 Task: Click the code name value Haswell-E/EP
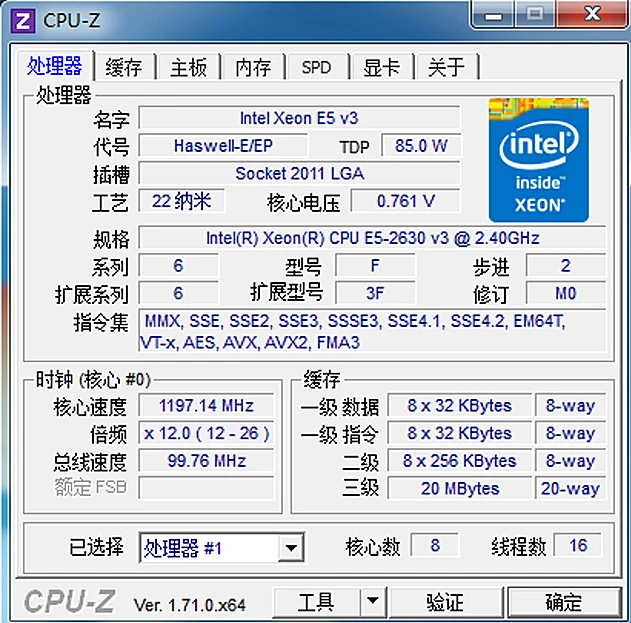(223, 146)
